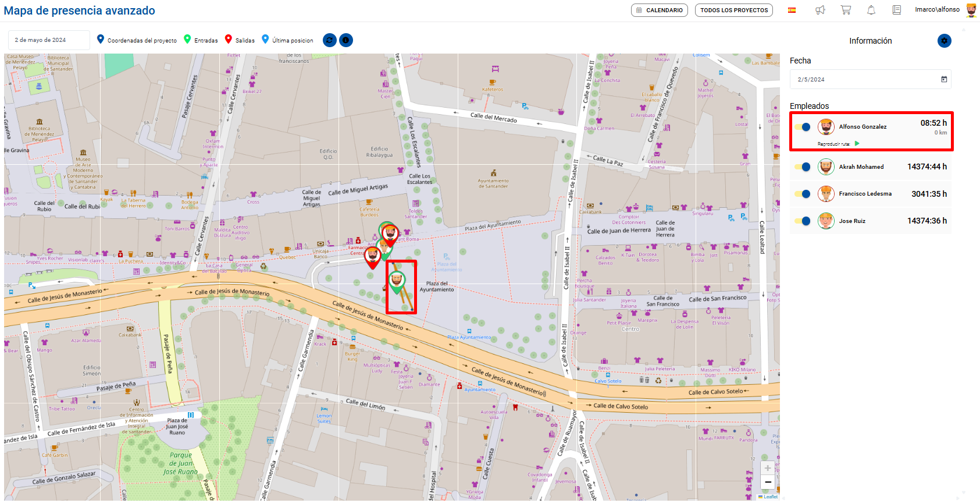This screenshot has width=980, height=503.
Task: Open the announcements megaphone icon
Action: click(x=820, y=10)
